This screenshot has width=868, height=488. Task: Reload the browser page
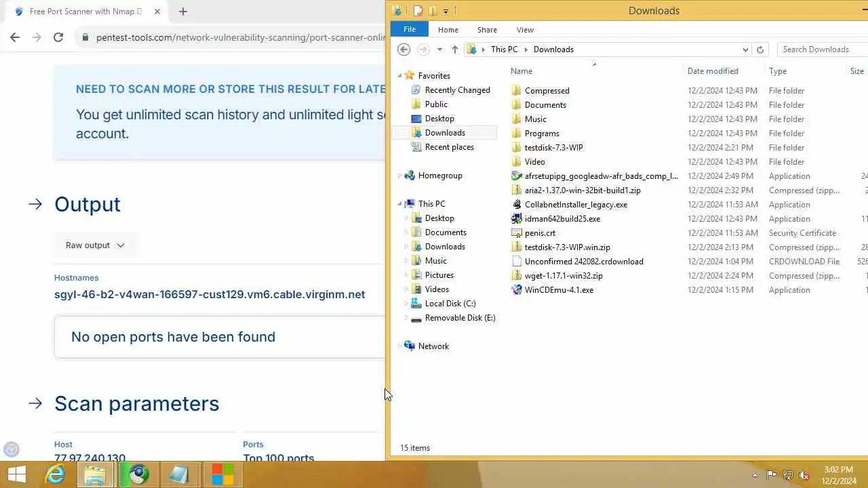[58, 37]
